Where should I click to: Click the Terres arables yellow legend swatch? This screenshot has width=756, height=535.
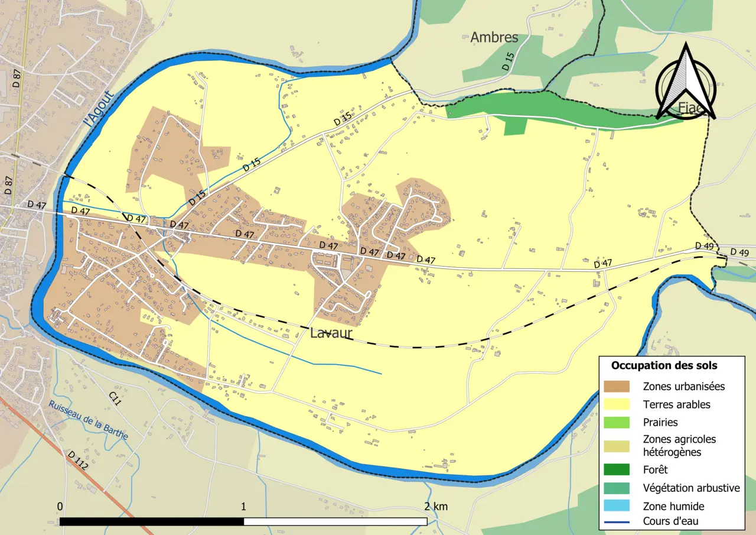click(x=617, y=405)
